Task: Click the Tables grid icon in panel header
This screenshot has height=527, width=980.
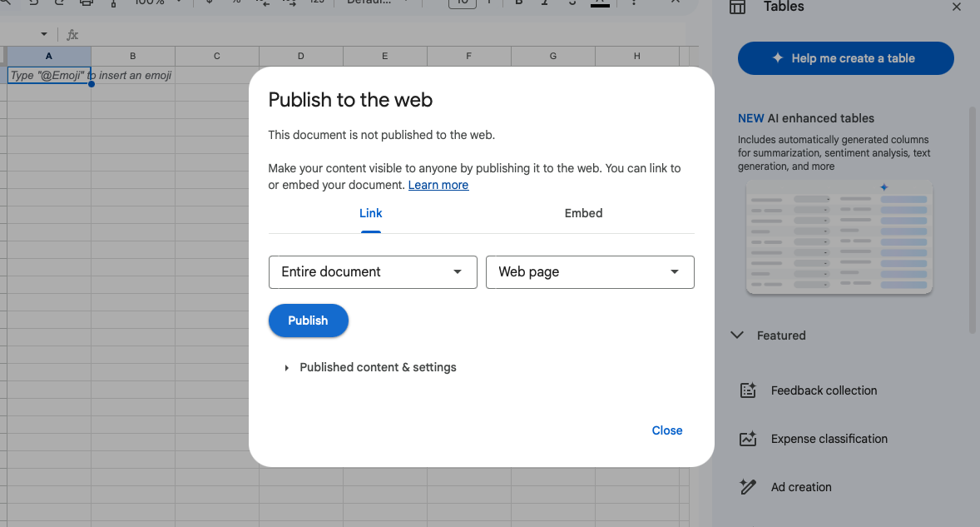Action: pyautogui.click(x=737, y=7)
